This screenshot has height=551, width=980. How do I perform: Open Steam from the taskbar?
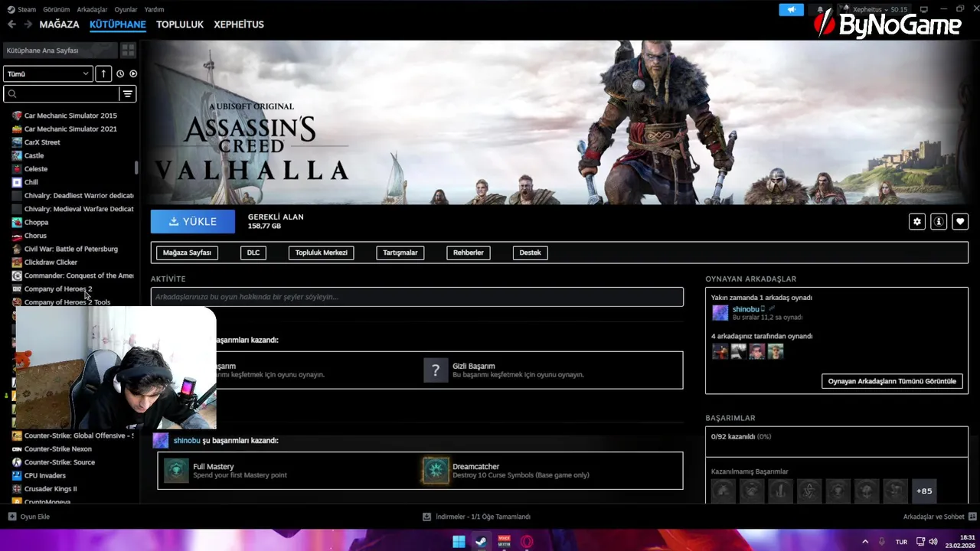tap(481, 542)
